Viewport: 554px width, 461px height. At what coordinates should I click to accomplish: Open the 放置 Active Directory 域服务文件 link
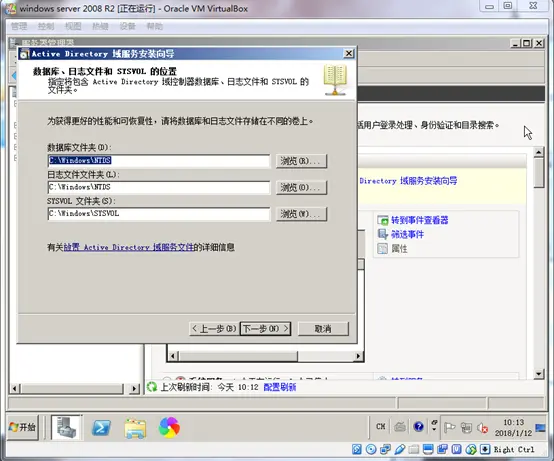click(x=129, y=247)
